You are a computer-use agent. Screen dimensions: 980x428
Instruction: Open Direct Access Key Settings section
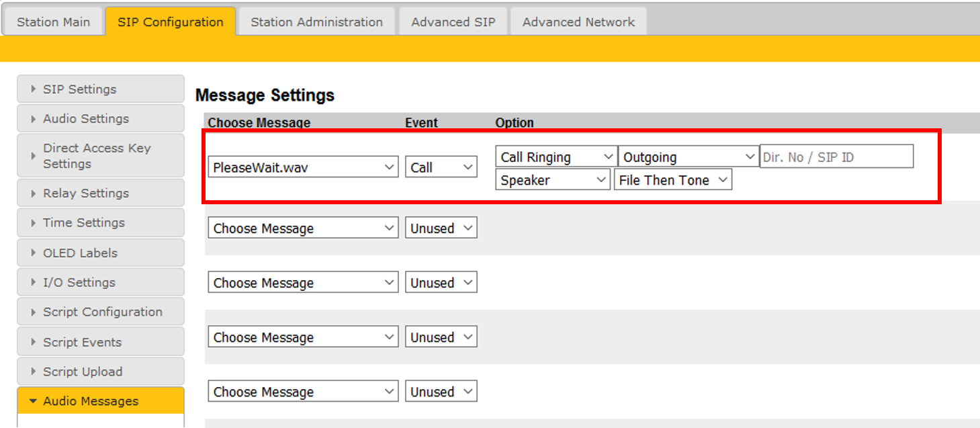100,156
